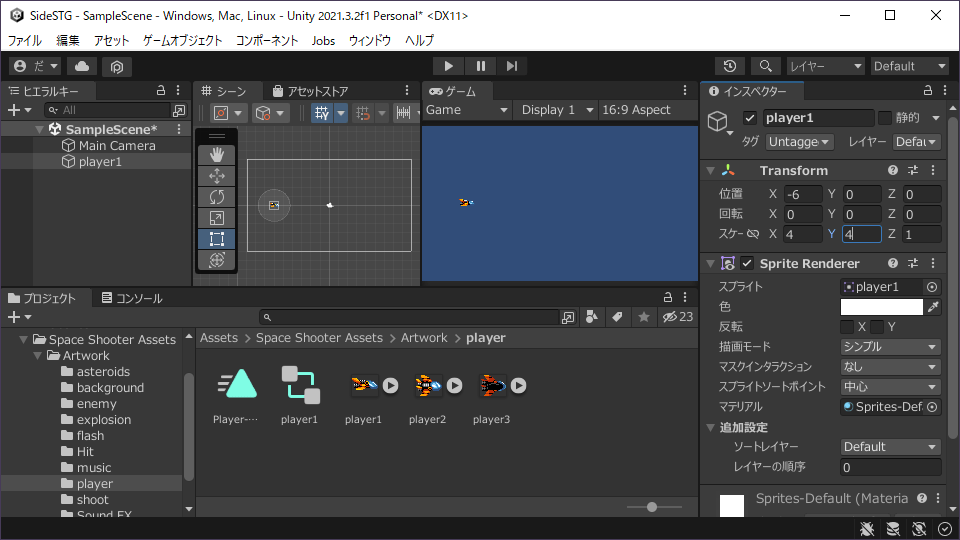960x540 pixels.
Task: Check Flip X checkbox
Action: click(847, 327)
